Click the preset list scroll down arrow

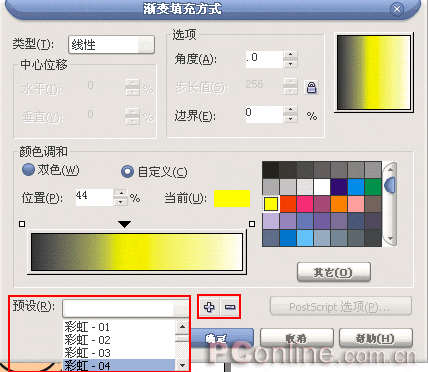182,365
